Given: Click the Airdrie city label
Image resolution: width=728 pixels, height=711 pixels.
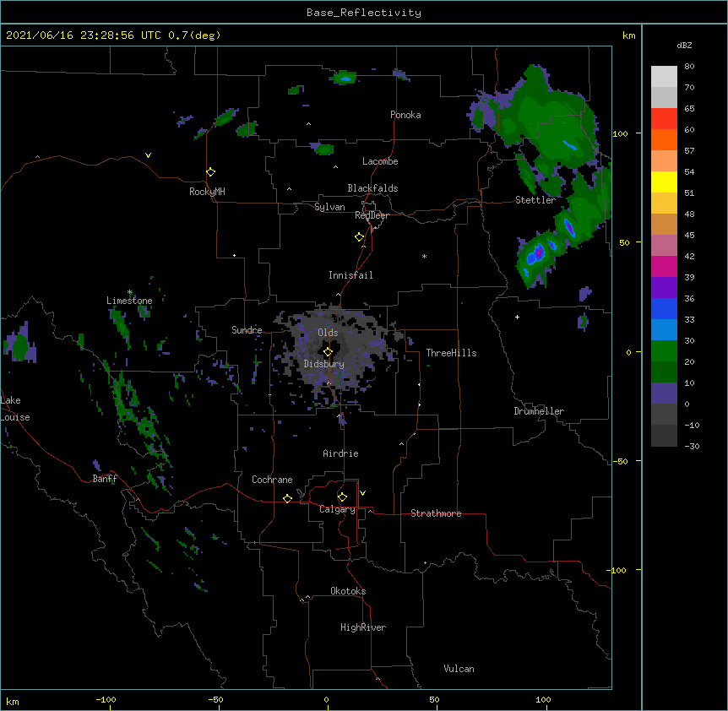Looking at the screenshot, I should tap(341, 453).
